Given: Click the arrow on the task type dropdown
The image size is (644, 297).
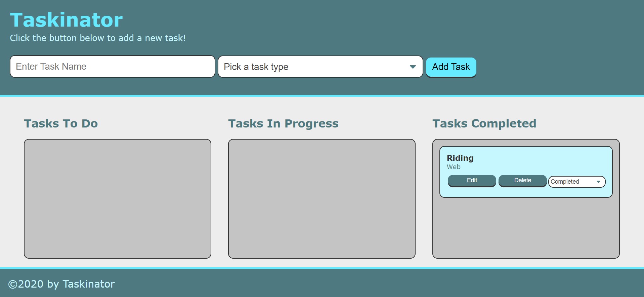Looking at the screenshot, I should [x=413, y=67].
